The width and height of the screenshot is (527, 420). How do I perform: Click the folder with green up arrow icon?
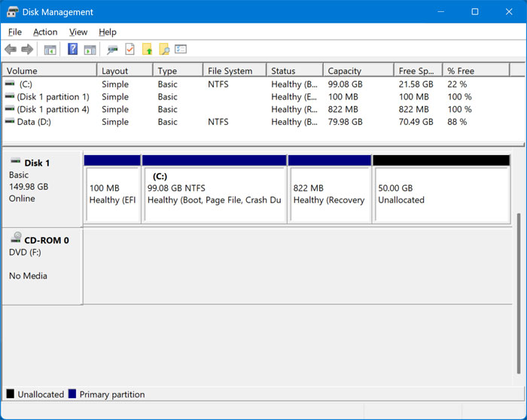148,49
